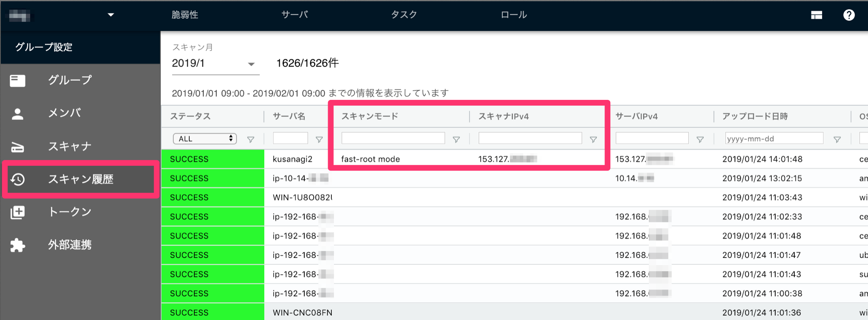Image resolution: width=868 pixels, height=320 pixels.
Task: Click the スキャナIPv4 filter input field
Action: point(530,138)
